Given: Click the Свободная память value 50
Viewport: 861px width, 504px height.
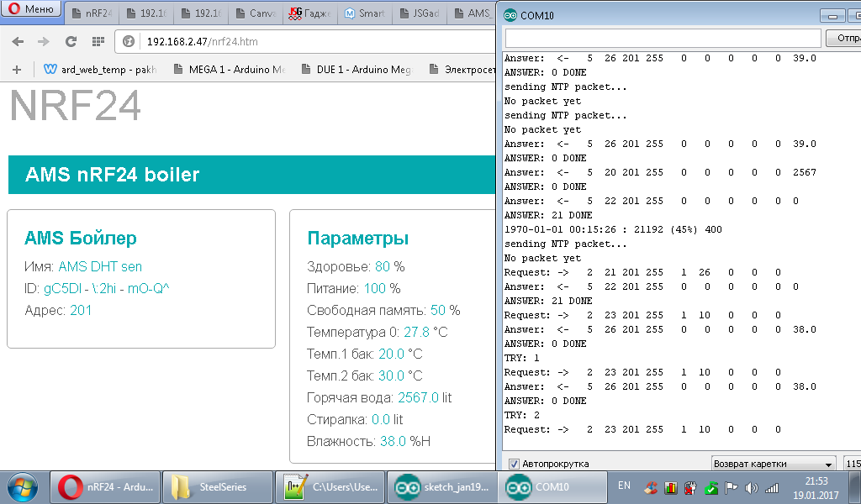Looking at the screenshot, I should pyautogui.click(x=437, y=311).
